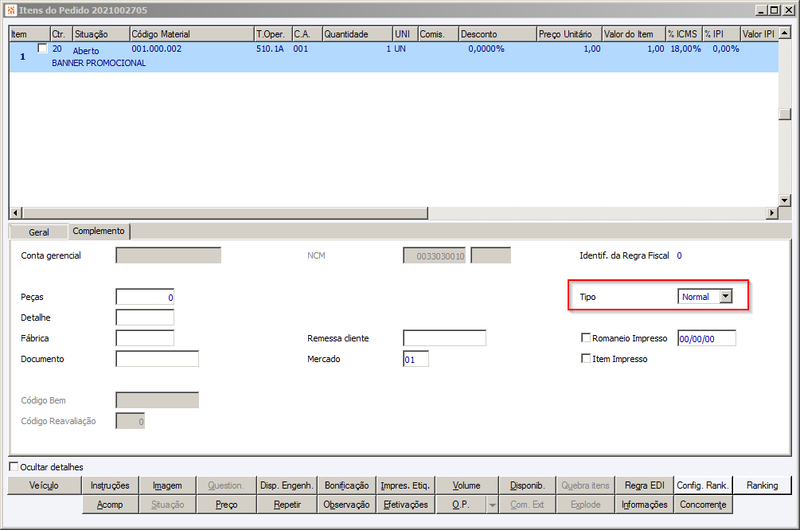800x530 pixels.
Task: Click the 18,00% ICMS value
Action: pyautogui.click(x=685, y=49)
